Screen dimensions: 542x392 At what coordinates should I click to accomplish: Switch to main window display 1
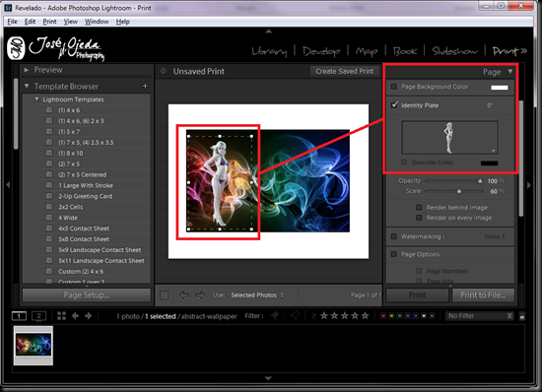pos(19,316)
